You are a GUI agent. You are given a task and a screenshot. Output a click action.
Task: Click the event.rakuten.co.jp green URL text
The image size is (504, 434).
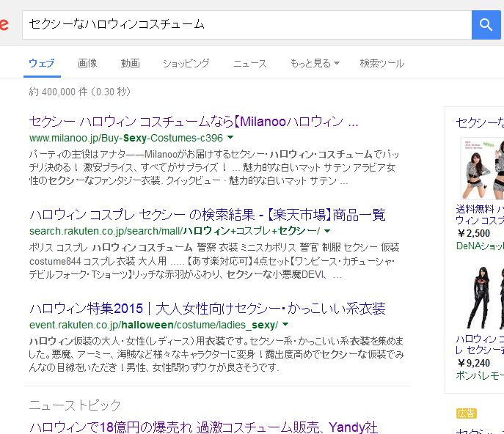153,325
